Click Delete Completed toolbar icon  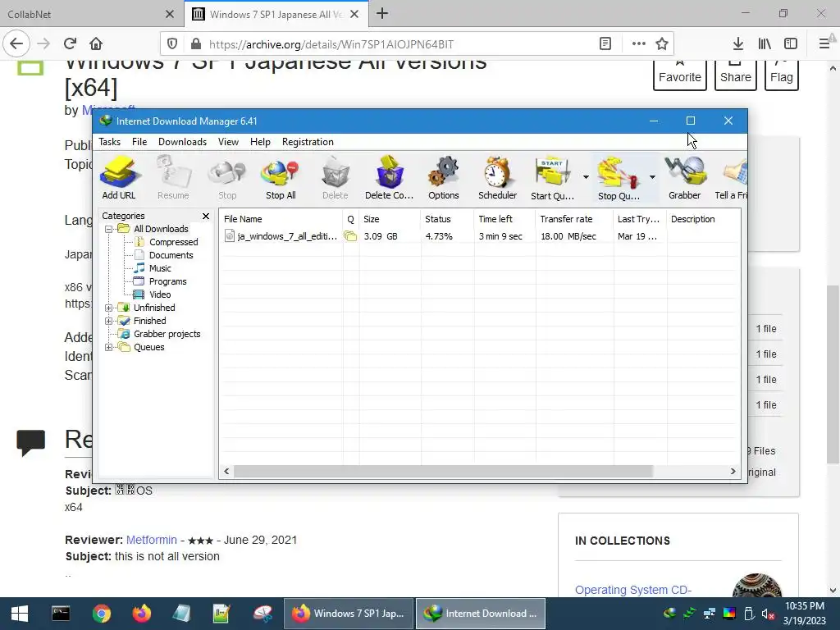[x=390, y=178]
